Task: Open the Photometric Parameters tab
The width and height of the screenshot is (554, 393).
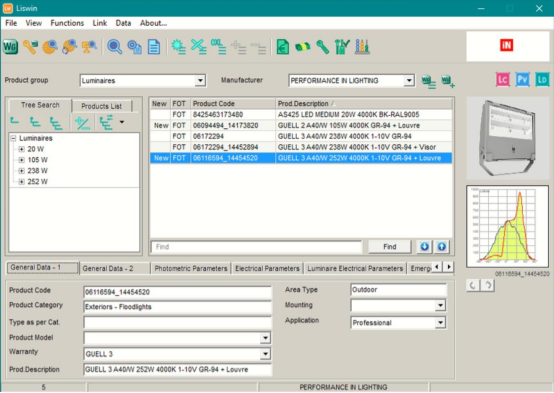Action: pyautogui.click(x=191, y=268)
